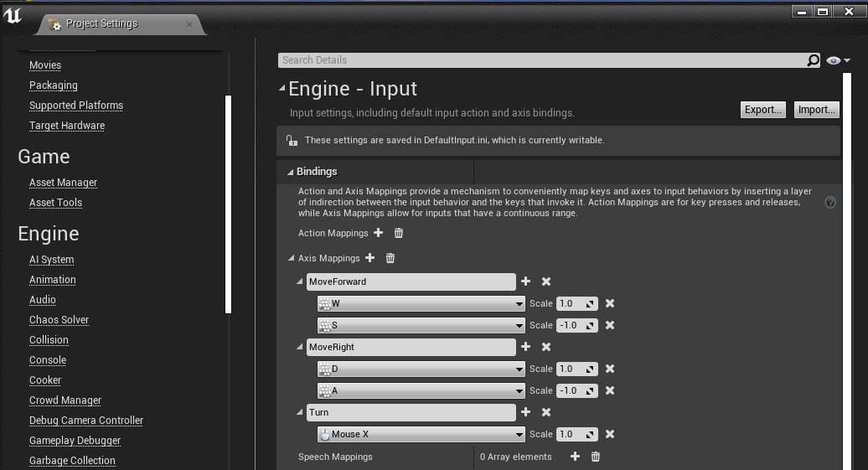Viewport: 868px width, 470px height.
Task: Open the Collision settings page
Action: [49, 340]
